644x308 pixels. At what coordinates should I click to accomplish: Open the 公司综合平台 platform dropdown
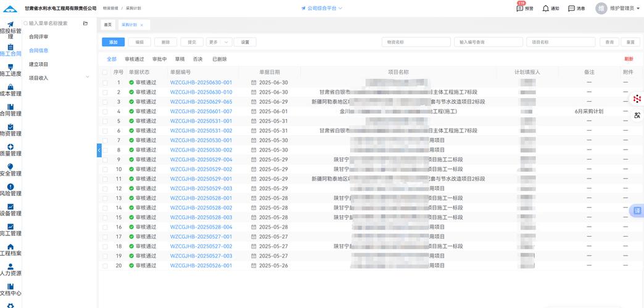click(x=321, y=8)
